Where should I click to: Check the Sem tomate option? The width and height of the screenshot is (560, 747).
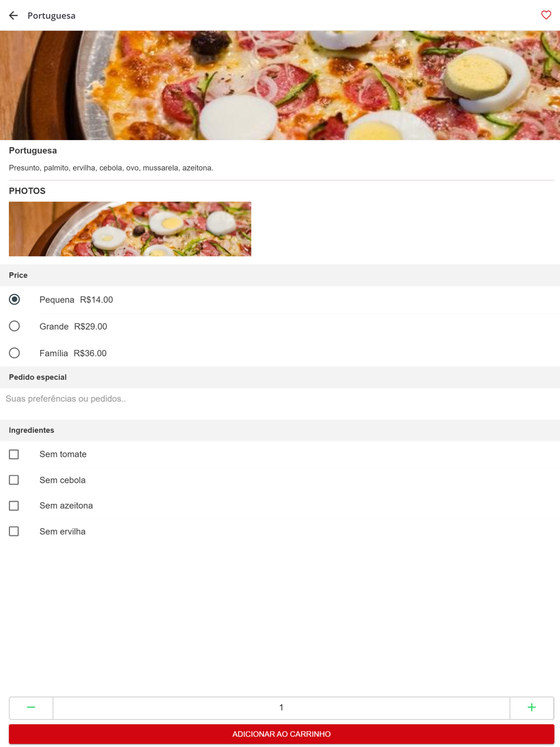(14, 454)
